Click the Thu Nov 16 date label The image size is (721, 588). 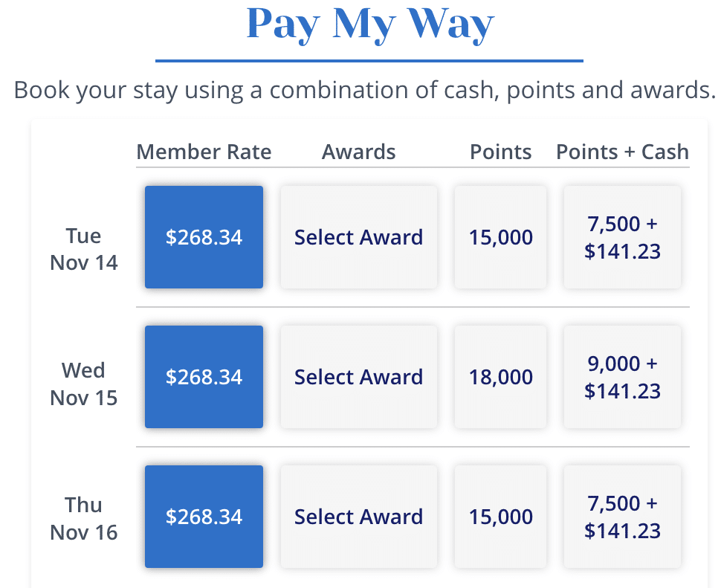coord(83,518)
